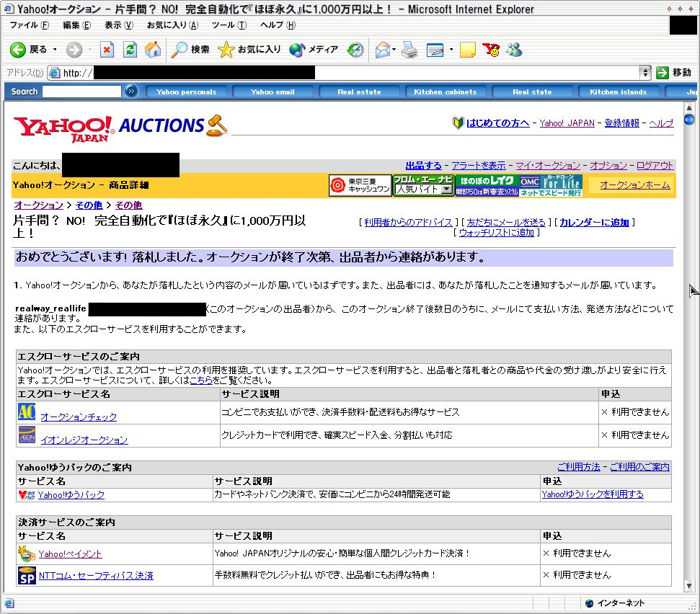
Task: Click the ログアウト link
Action: [x=655, y=166]
